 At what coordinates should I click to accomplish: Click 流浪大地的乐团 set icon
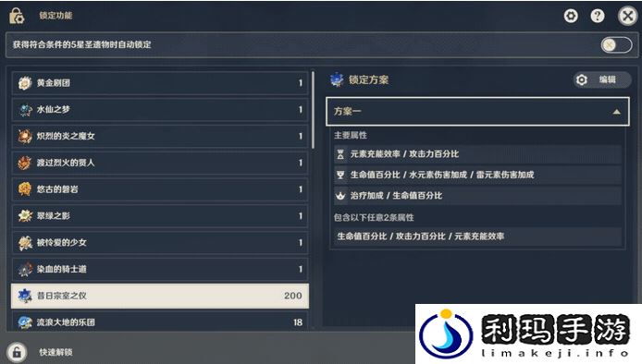(25, 322)
